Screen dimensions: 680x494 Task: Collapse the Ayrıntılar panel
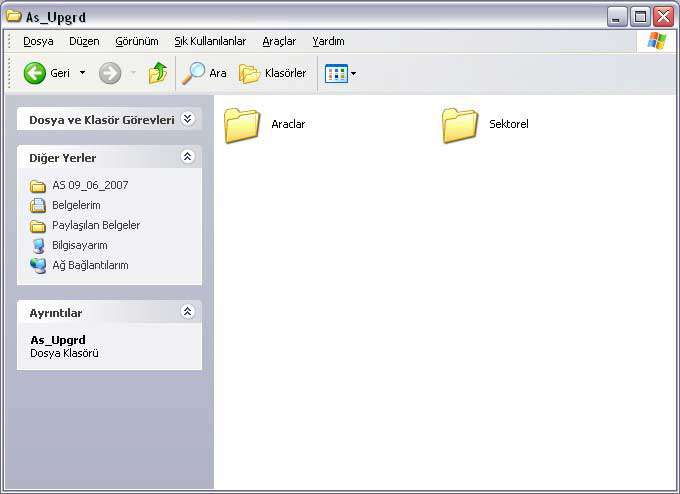coord(187,311)
